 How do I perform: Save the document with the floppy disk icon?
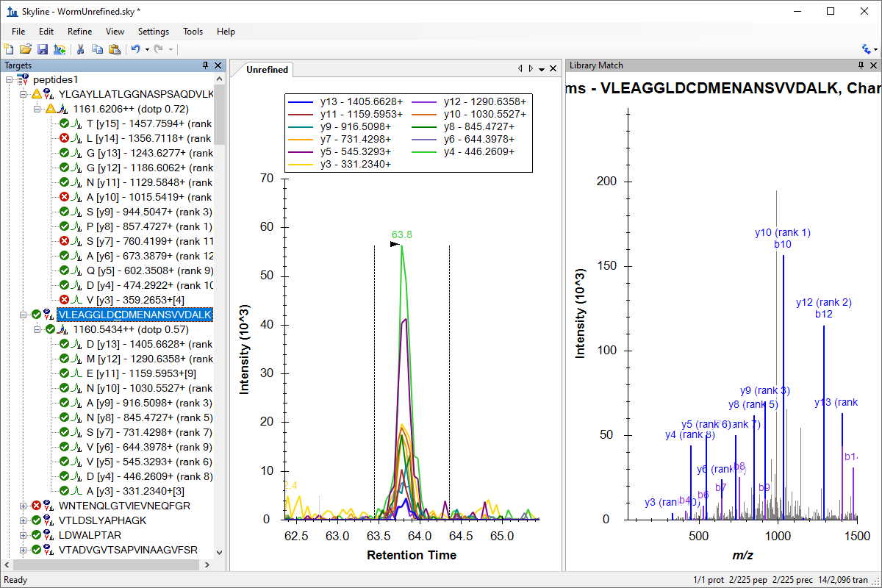tap(43, 49)
